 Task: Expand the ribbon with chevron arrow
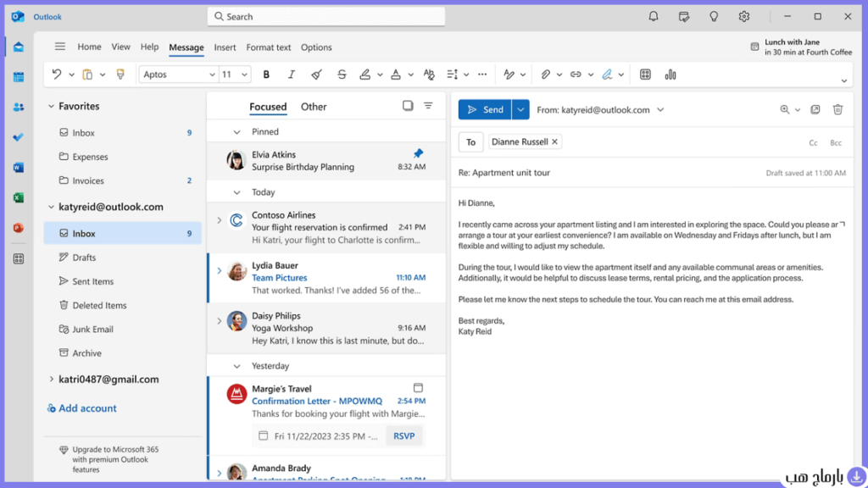point(843,80)
